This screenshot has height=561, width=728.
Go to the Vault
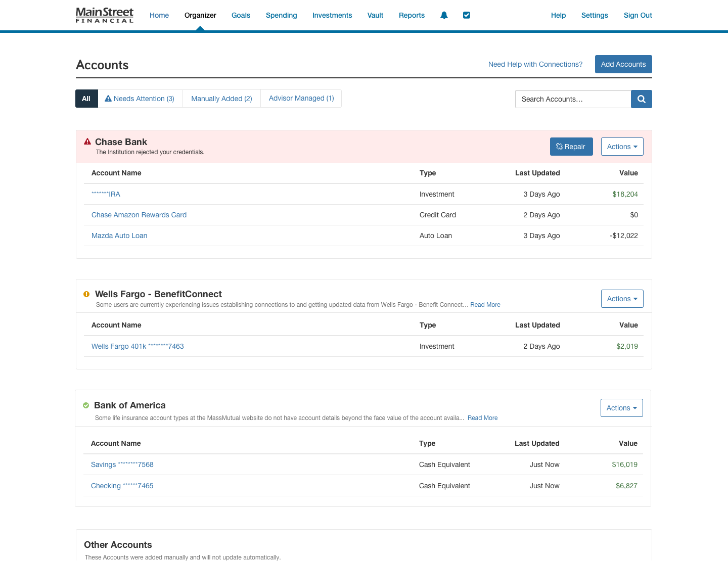(x=375, y=15)
